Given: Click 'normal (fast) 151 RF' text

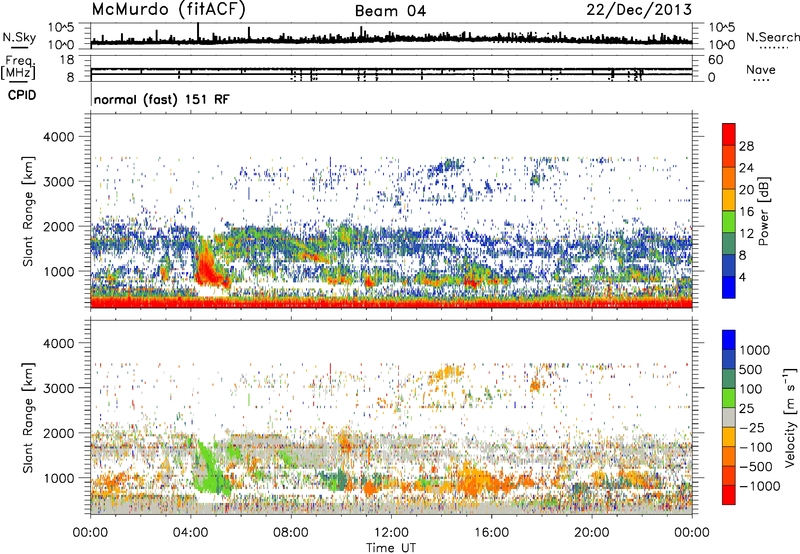Looking at the screenshot, I should (162, 99).
